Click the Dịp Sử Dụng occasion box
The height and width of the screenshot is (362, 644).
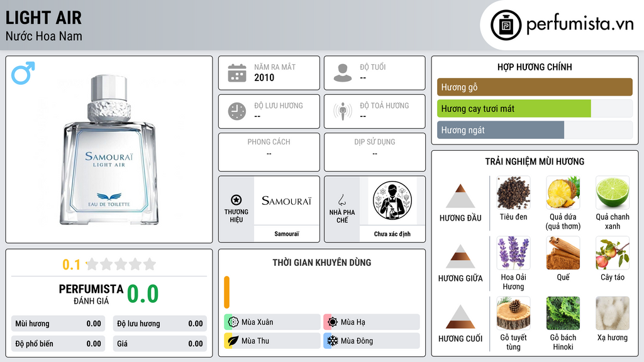[x=375, y=152]
